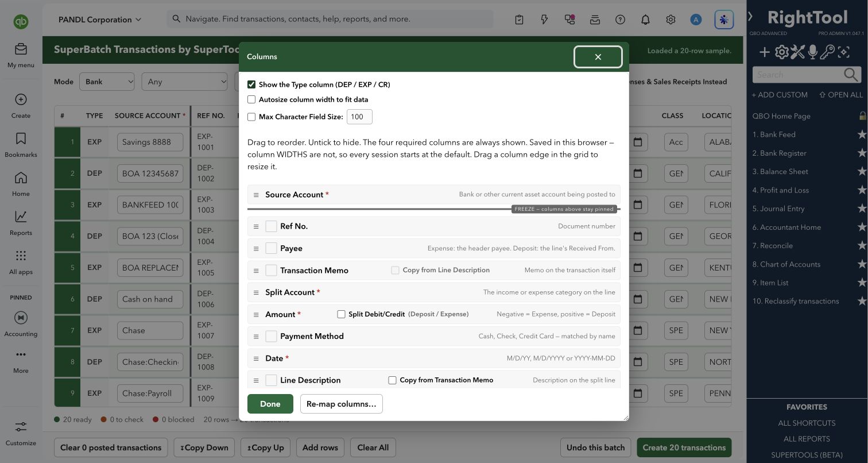Viewport: 868px width, 463px height.
Task: Click the Done button
Action: [x=270, y=404]
